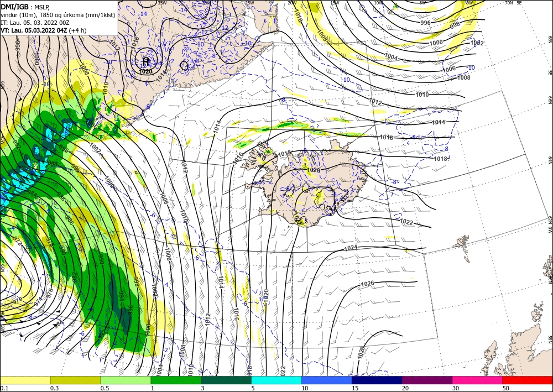The width and height of the screenshot is (553, 392).
Task: Click the "1006" isobar label beside "-10"
Action: tap(449, 69)
